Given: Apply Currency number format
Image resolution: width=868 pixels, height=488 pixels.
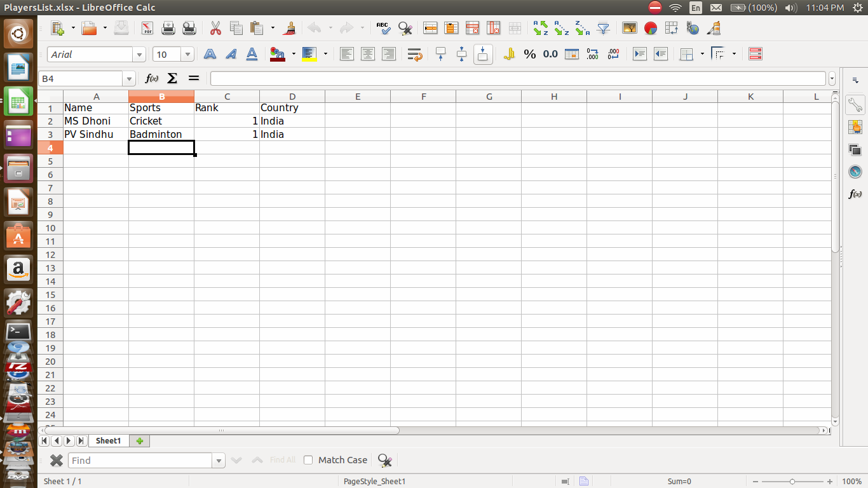Looking at the screenshot, I should 509,54.
